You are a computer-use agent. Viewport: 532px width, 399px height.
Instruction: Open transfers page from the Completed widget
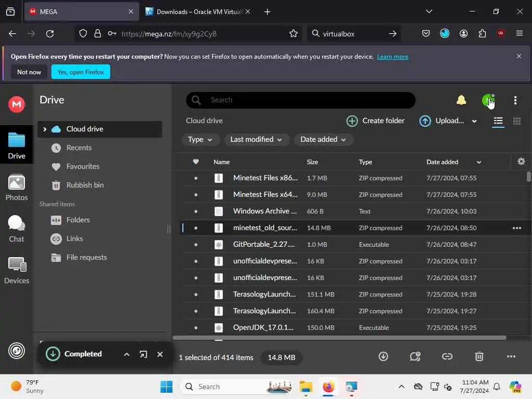pyautogui.click(x=143, y=354)
